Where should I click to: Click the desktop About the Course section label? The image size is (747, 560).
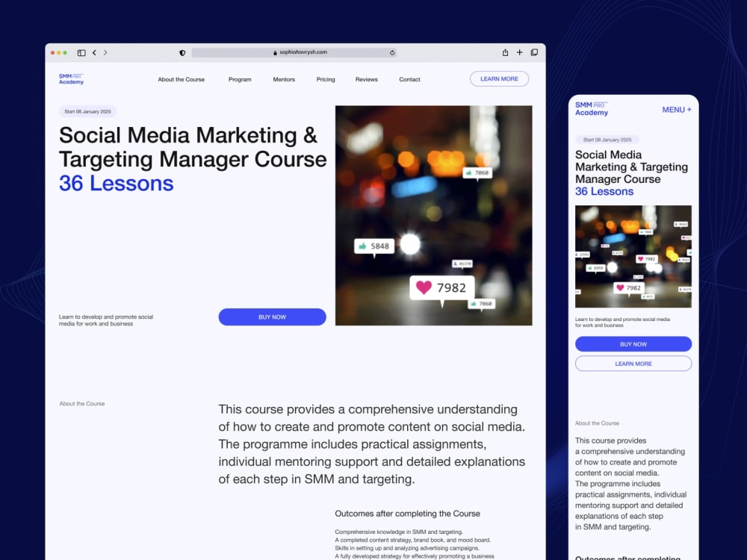click(x=82, y=403)
